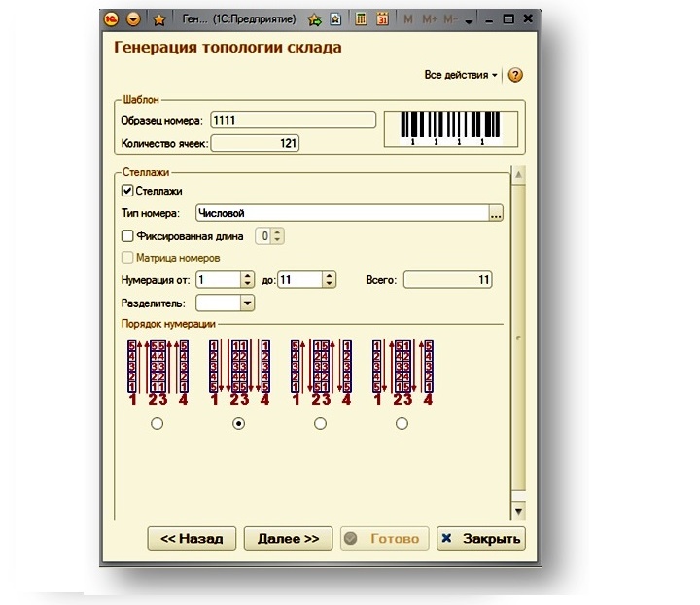This screenshot has height=605, width=700.
Task: Toggle the Матрица номеров checkbox
Action: click(127, 258)
